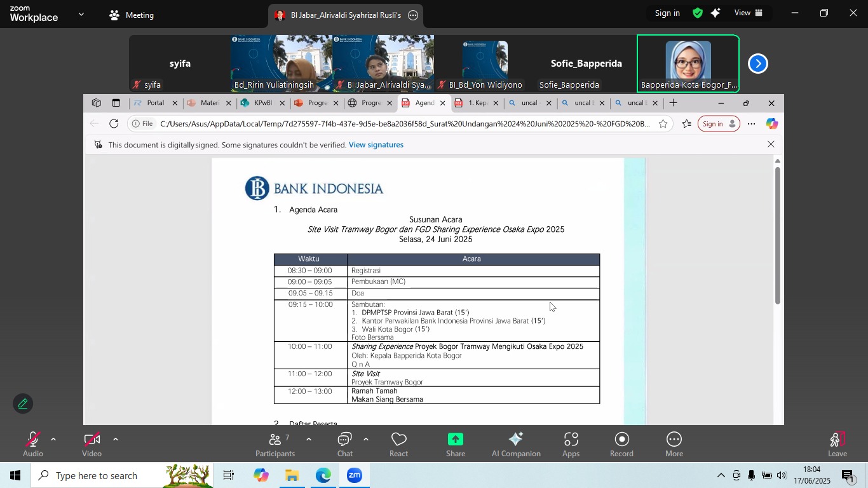
Task: Click the Windows taskbar search box
Action: pyautogui.click(x=122, y=475)
